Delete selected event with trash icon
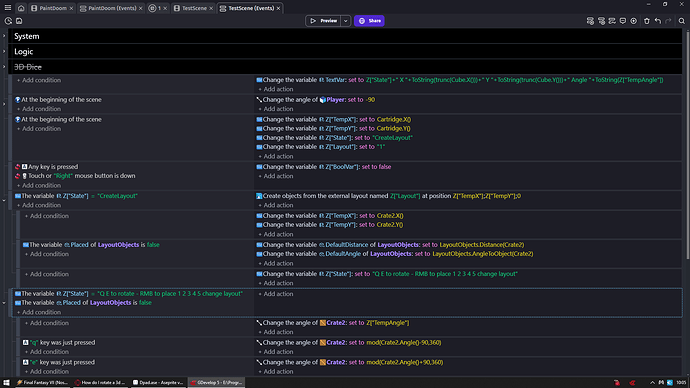The height and width of the screenshot is (388, 690). coord(646,21)
